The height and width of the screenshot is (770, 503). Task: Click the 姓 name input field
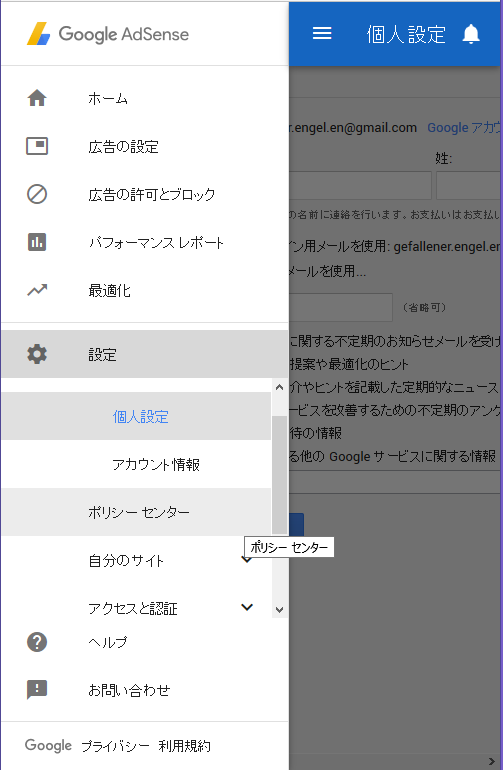pos(469,185)
